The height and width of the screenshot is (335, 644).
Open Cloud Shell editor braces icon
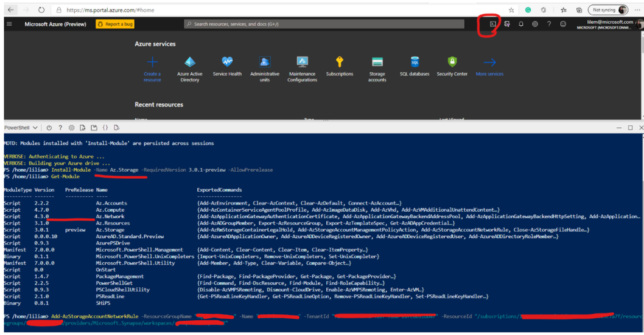coord(105,128)
